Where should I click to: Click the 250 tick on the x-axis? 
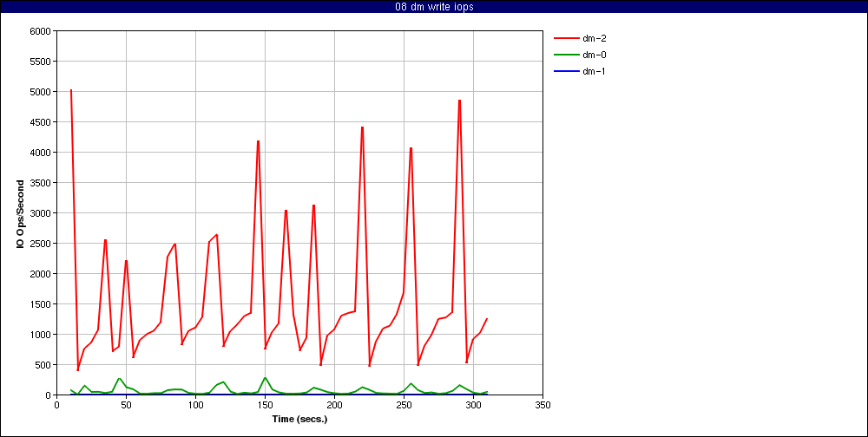coord(404,404)
